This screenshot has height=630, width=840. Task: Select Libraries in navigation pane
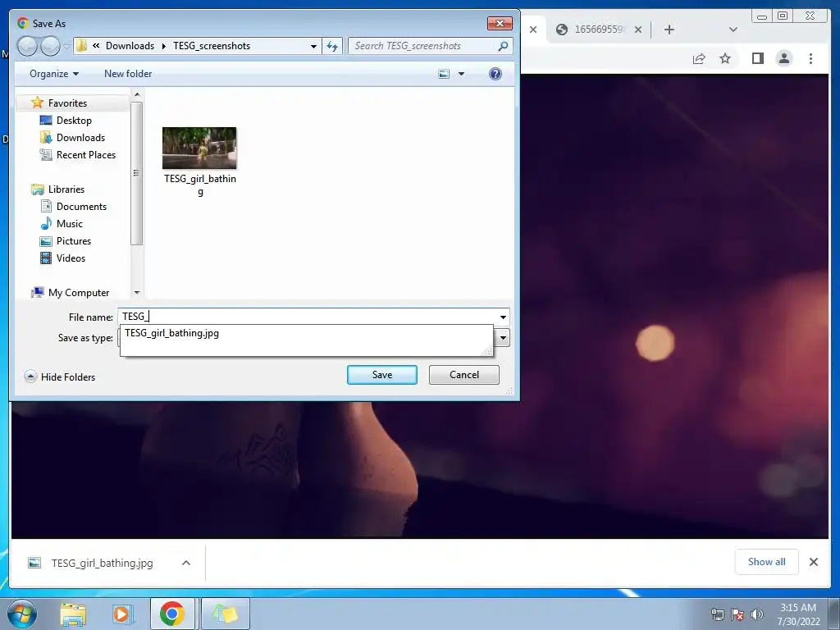pos(66,189)
